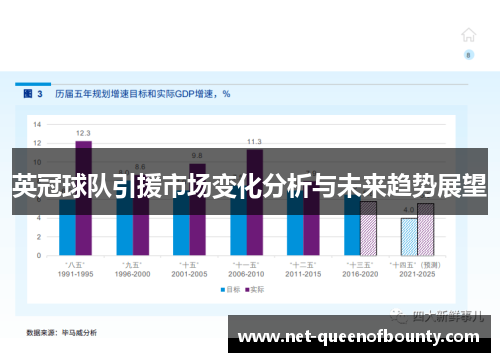Click the y-axis value 2
Viewport: 500px width, 362px height.
39,237
